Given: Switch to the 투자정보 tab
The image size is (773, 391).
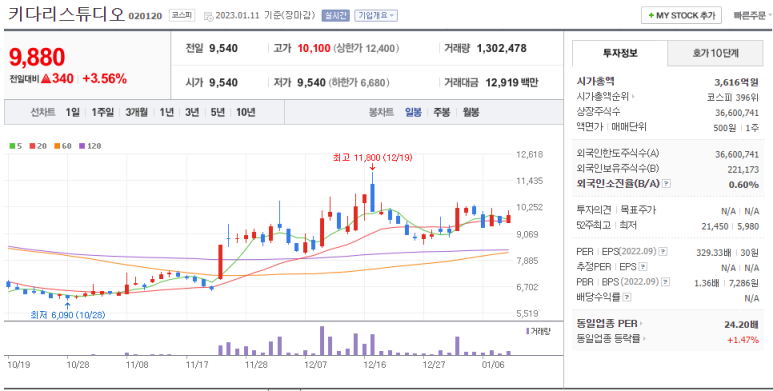Looking at the screenshot, I should [620, 53].
